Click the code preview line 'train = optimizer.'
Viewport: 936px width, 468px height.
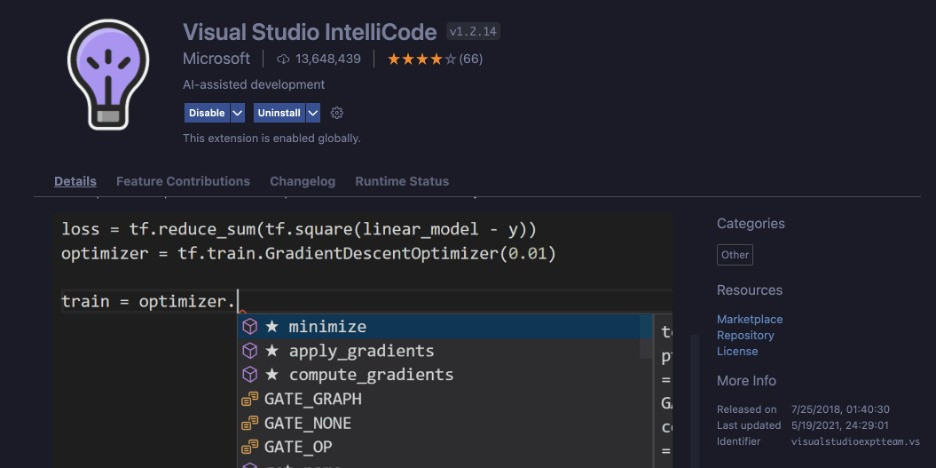point(149,301)
